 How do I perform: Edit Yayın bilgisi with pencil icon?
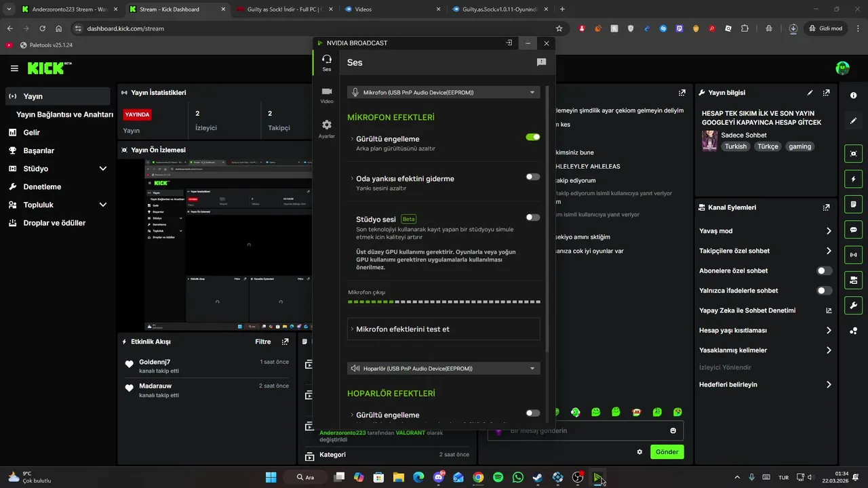(810, 93)
